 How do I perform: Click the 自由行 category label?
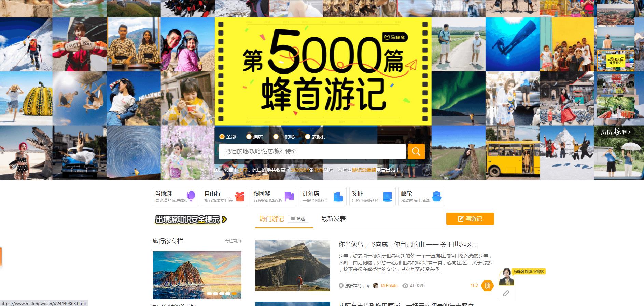[213, 194]
